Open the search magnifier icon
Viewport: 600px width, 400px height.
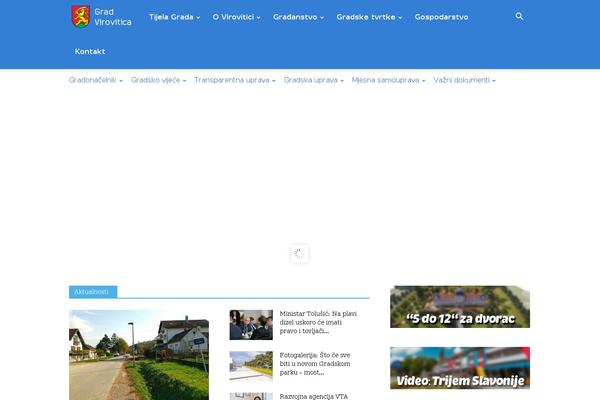coord(519,16)
